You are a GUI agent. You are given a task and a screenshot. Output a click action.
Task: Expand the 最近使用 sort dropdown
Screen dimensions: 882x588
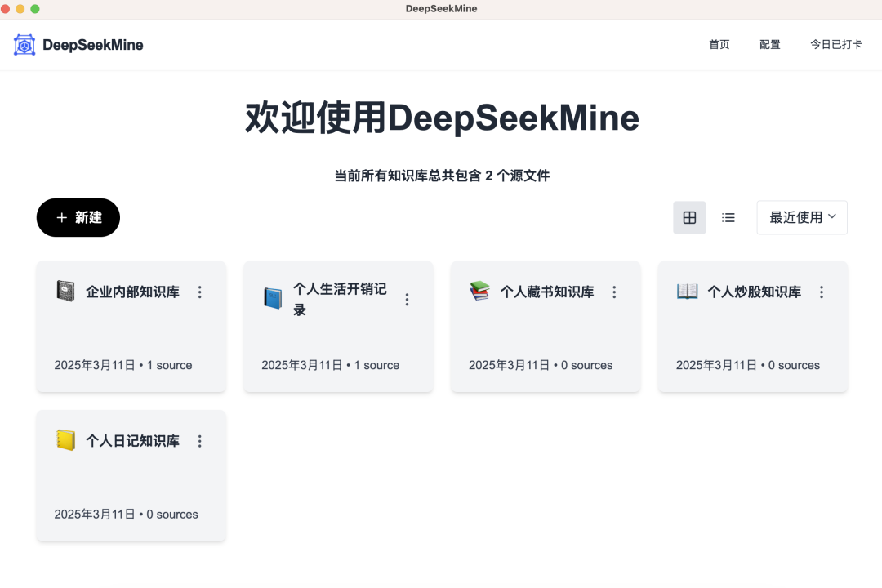pyautogui.click(x=801, y=217)
